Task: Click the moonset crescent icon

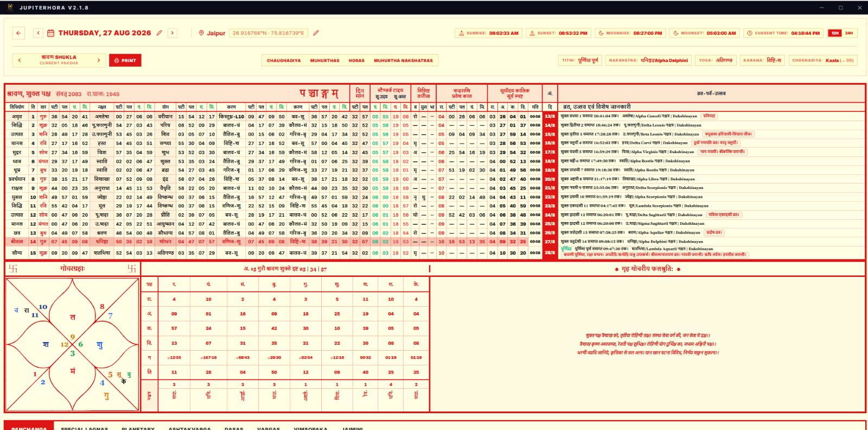Action: click(676, 33)
